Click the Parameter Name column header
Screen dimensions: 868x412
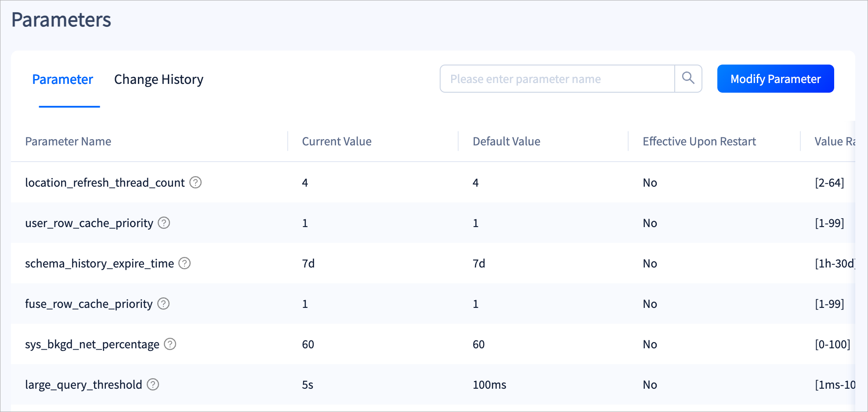[68, 141]
